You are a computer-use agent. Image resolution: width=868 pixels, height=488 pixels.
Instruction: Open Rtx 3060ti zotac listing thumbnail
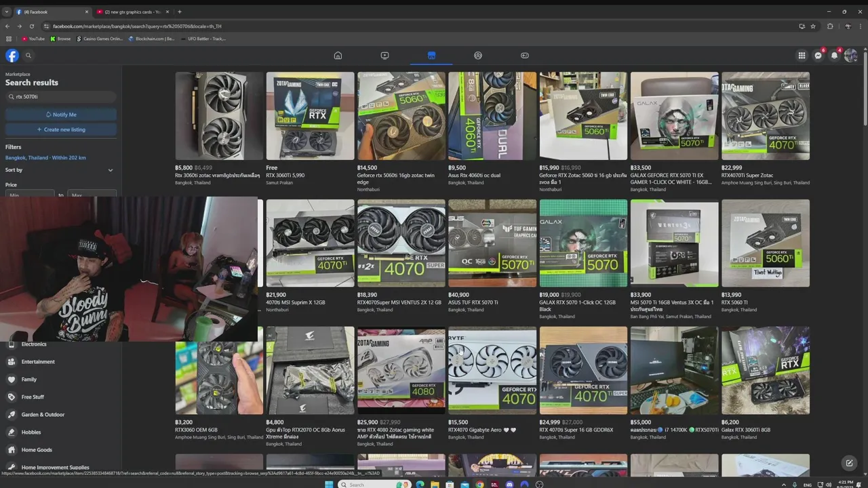coord(219,116)
